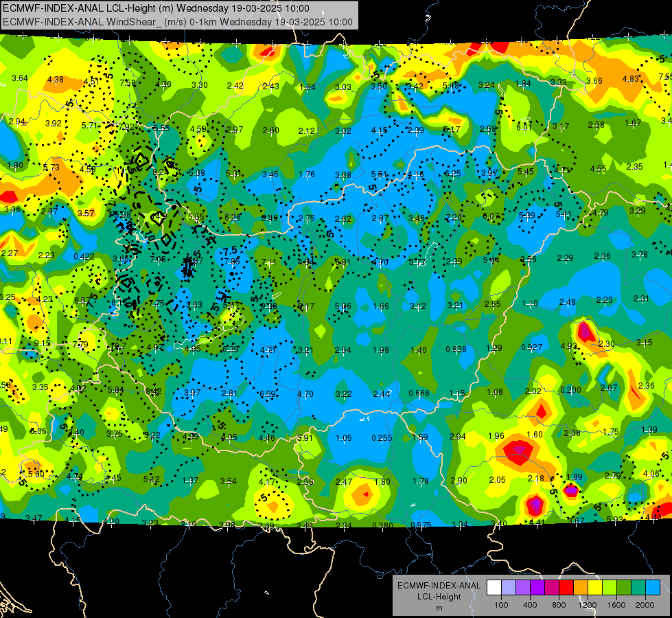Click the wind shear value '0.927'
This screenshot has height=618, width=672.
tap(532, 347)
